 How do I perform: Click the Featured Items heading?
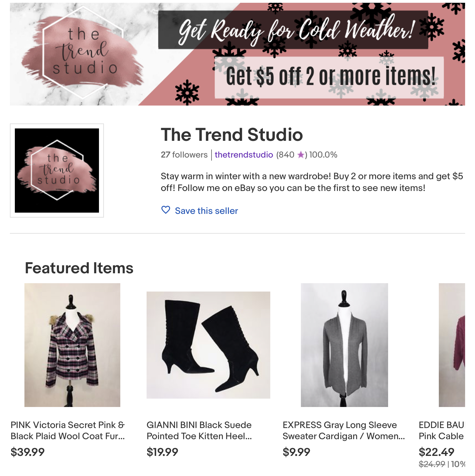79,268
